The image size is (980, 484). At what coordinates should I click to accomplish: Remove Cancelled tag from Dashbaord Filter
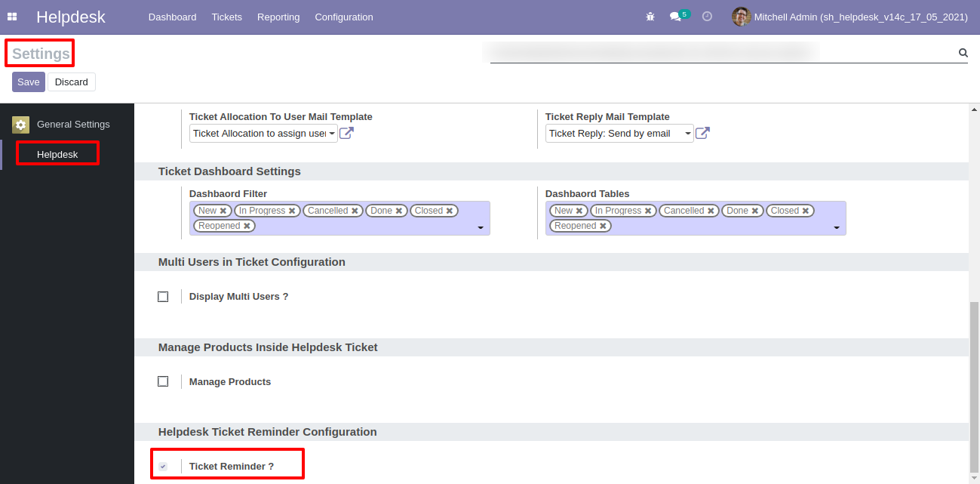point(355,211)
